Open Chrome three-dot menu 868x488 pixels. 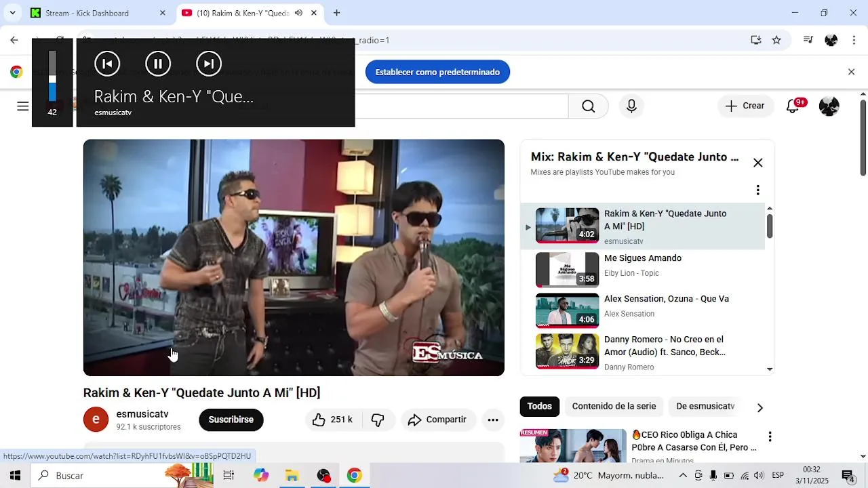click(x=854, y=40)
